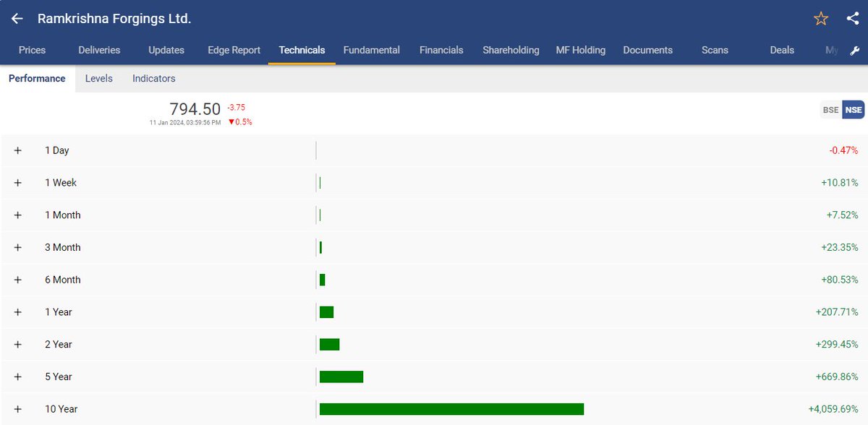Expand the 1 Year performance row
This screenshot has height=425, width=868.
tap(18, 312)
